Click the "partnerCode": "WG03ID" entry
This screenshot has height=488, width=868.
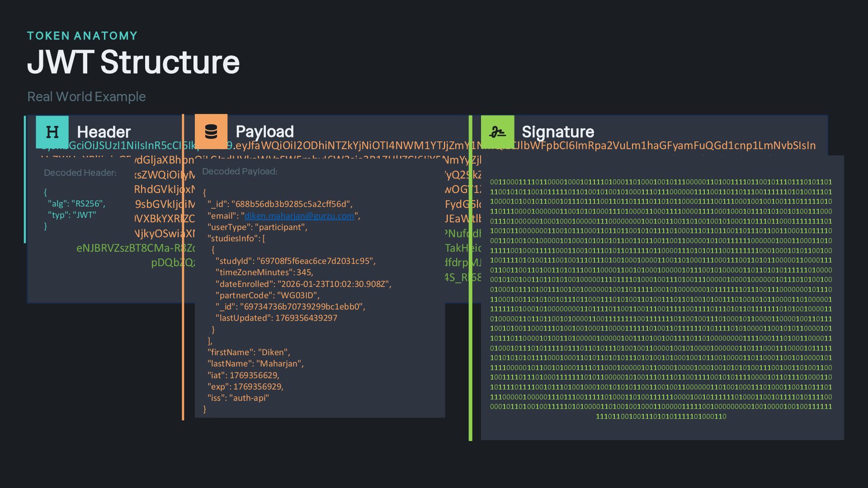267,296
